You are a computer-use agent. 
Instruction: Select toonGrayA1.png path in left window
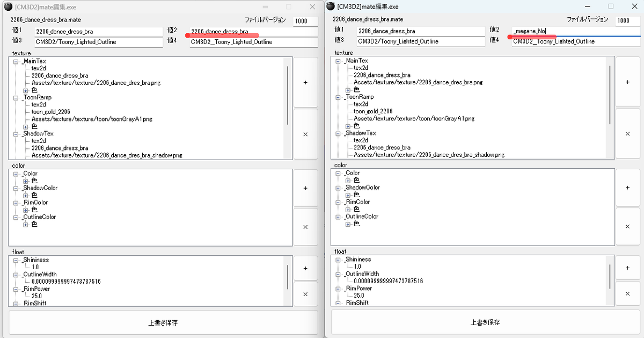(x=92, y=119)
